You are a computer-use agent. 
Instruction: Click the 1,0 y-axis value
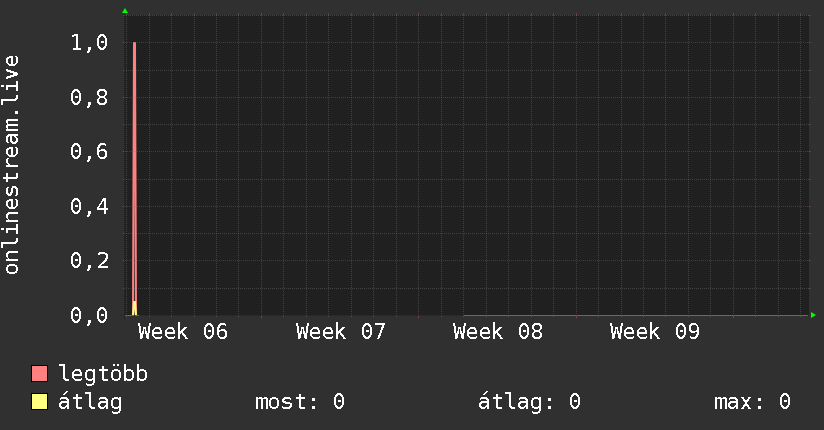(90, 44)
